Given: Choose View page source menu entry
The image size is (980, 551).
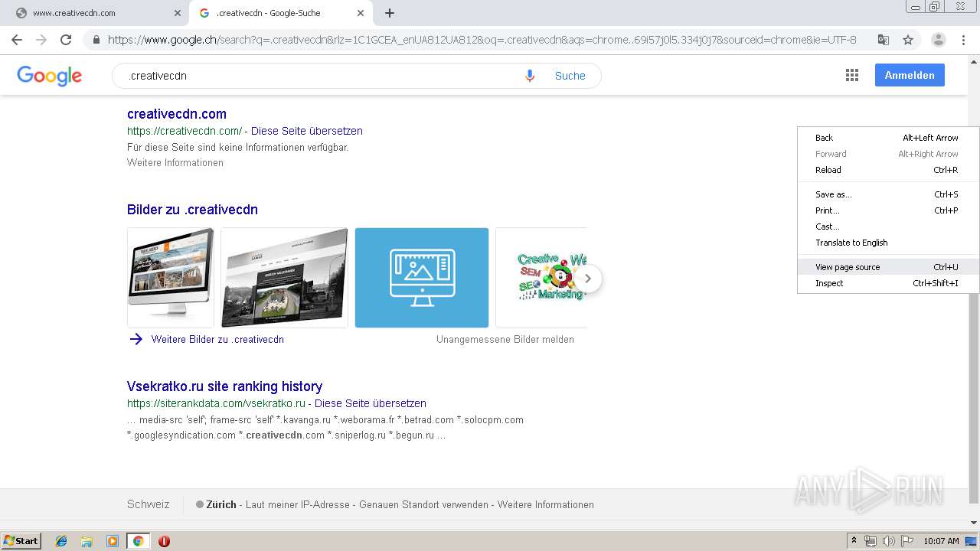Looking at the screenshot, I should click(x=888, y=267).
